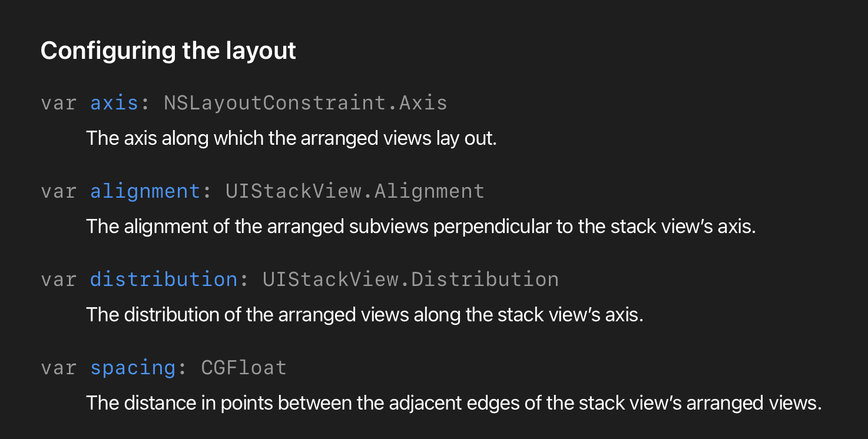868x439 pixels.
Task: Open the spacing property link
Action: pyautogui.click(x=132, y=368)
